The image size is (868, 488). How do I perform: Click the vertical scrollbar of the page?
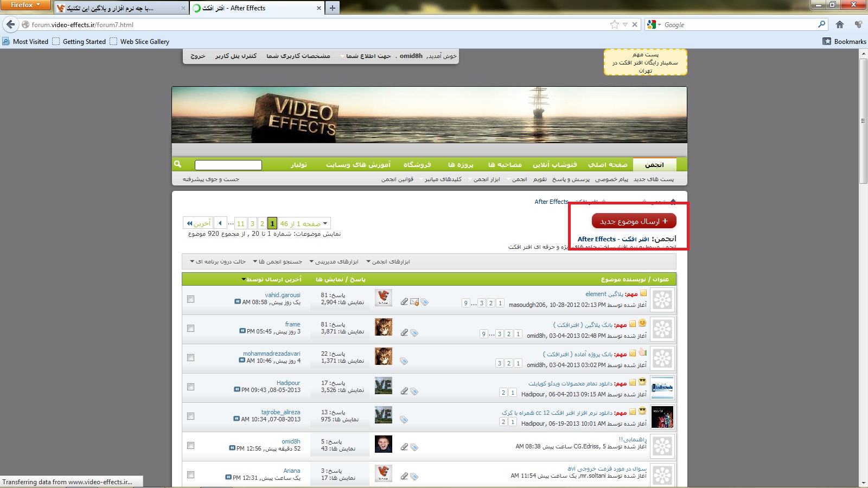click(863, 121)
